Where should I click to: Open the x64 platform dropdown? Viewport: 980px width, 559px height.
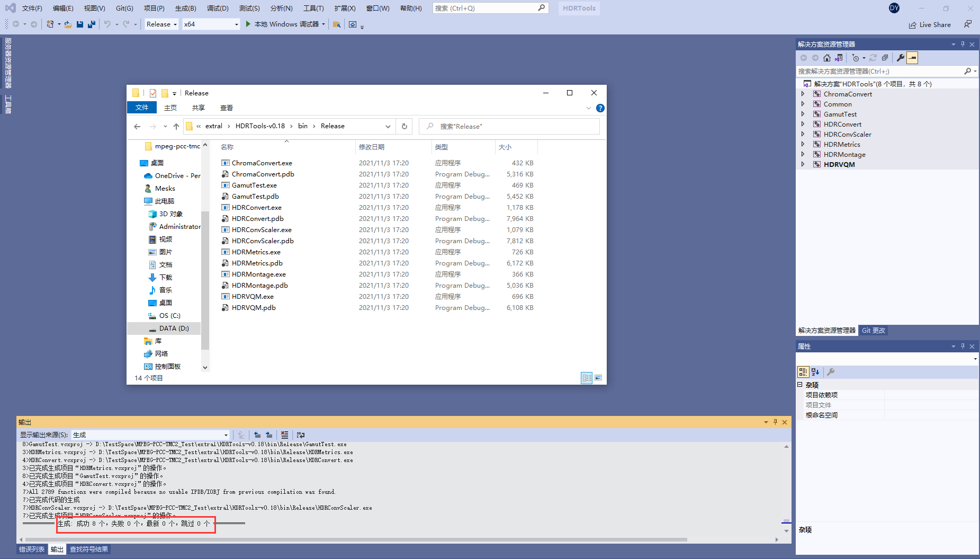[x=211, y=24]
